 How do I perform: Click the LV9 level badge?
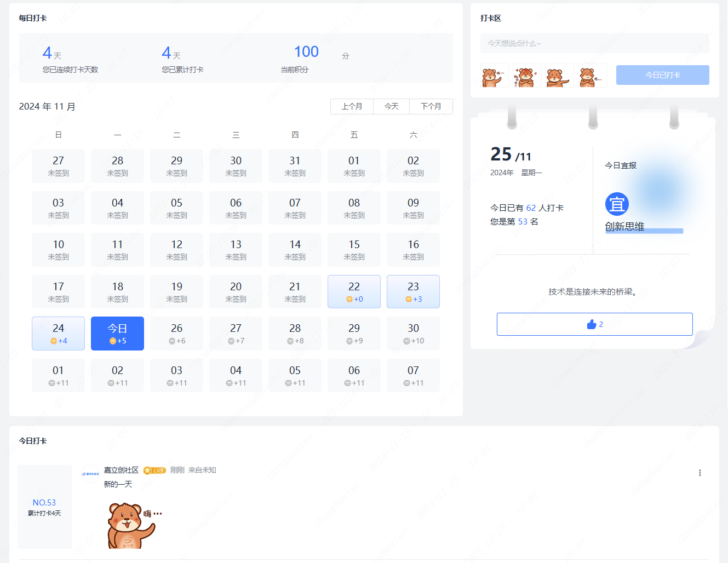click(x=154, y=470)
